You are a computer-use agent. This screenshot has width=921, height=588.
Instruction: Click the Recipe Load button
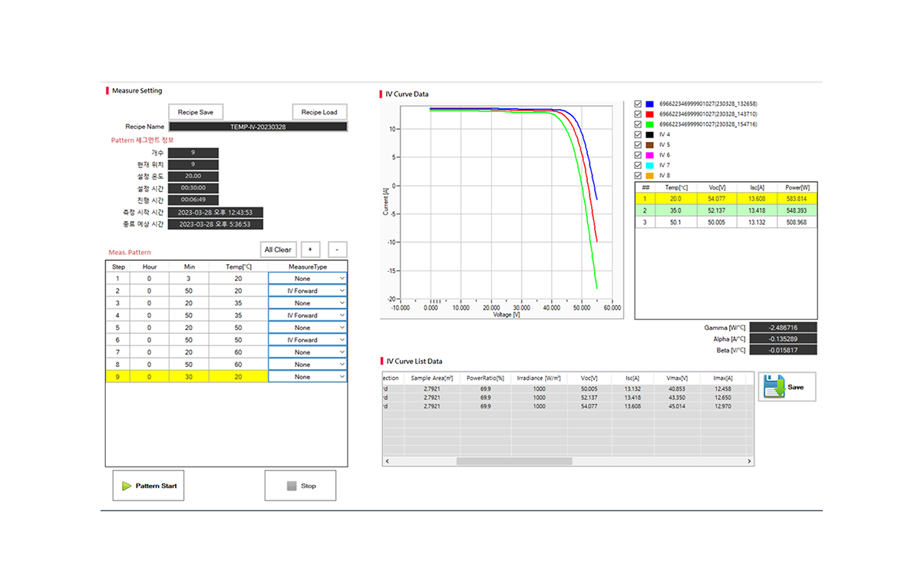pyautogui.click(x=319, y=112)
